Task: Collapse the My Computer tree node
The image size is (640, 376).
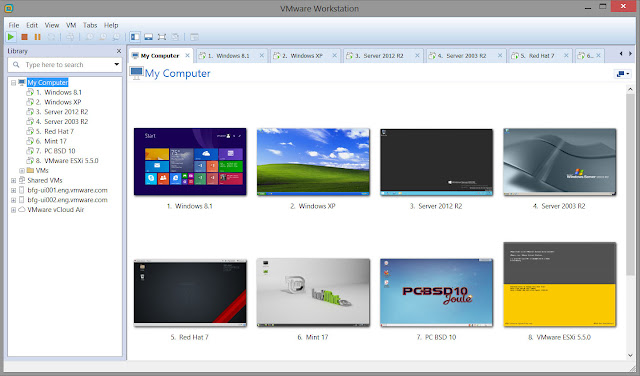Action: coord(13,82)
